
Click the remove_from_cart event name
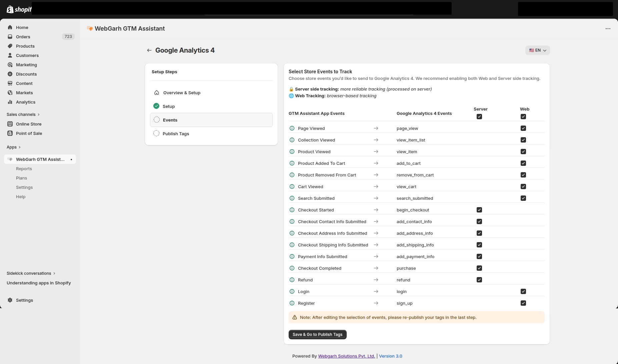click(415, 175)
